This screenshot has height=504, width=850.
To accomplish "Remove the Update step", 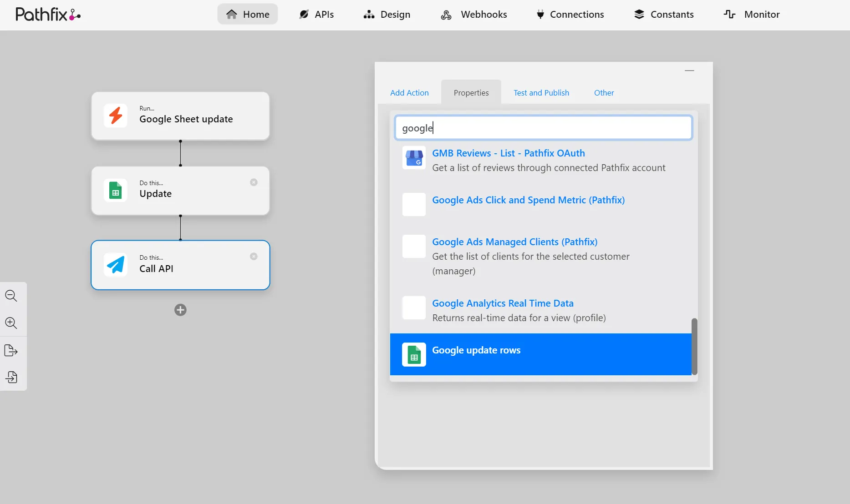I will 254,182.
